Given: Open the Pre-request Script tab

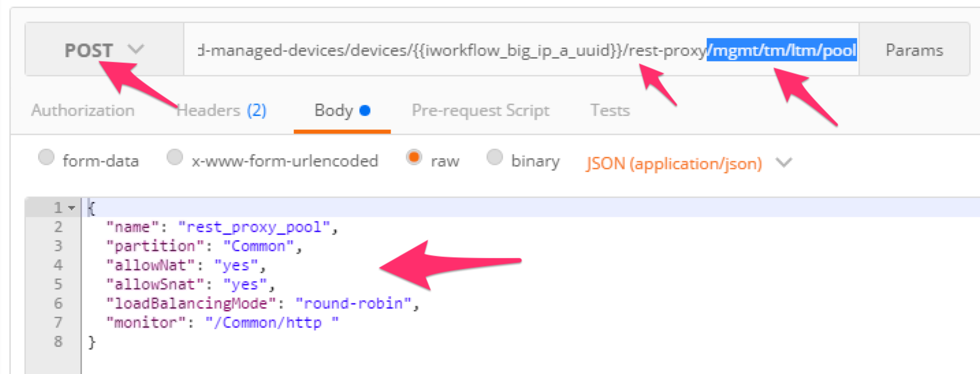Looking at the screenshot, I should tap(480, 111).
